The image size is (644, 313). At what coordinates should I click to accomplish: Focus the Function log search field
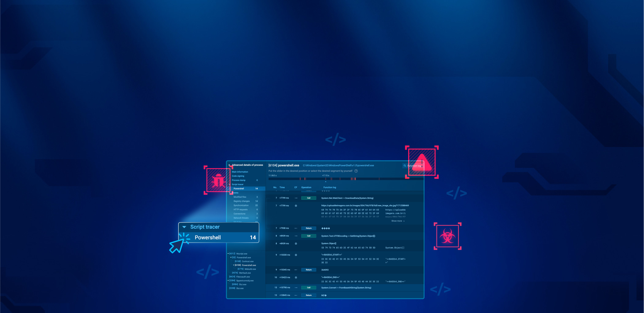coord(413,166)
